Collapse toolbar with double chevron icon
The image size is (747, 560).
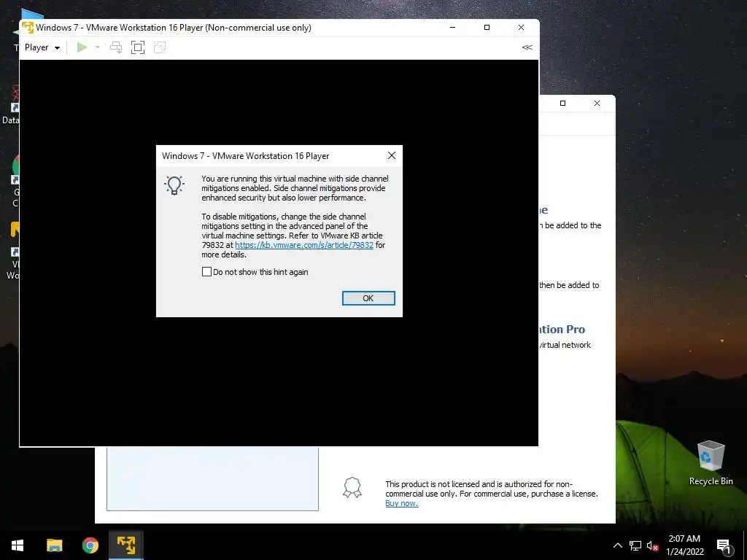click(x=527, y=47)
